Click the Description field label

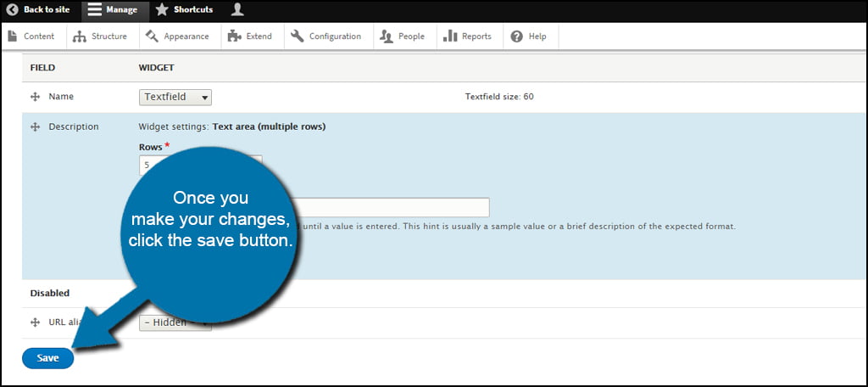[74, 126]
